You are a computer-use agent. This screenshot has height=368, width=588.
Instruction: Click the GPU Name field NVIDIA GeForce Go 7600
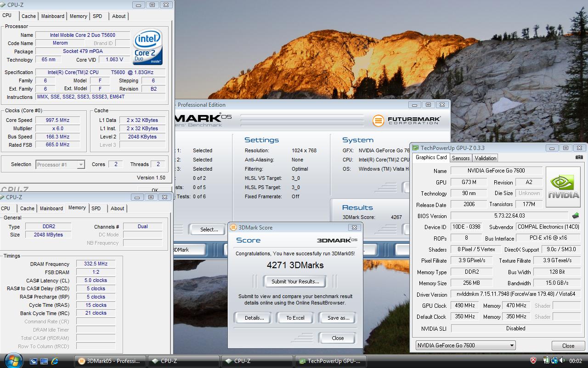(x=496, y=171)
